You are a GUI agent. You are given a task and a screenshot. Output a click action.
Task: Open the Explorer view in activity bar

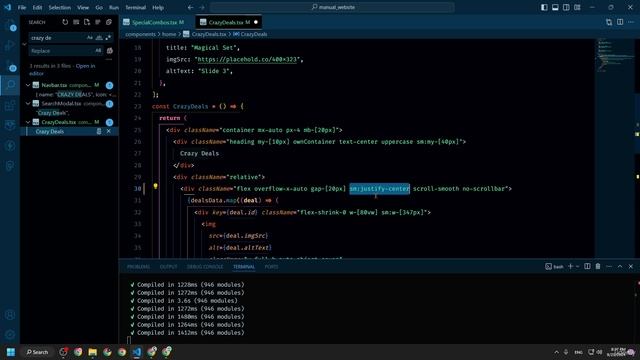[x=10, y=25]
